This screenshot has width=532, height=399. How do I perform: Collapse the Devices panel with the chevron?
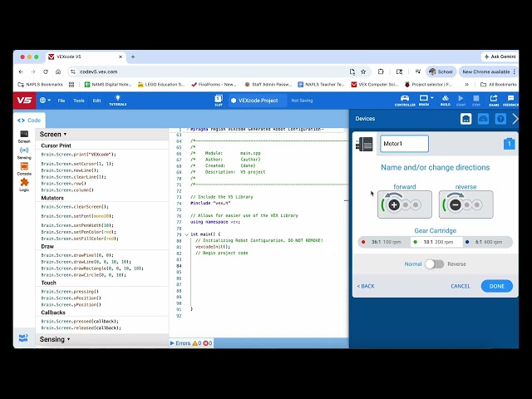tap(515, 119)
